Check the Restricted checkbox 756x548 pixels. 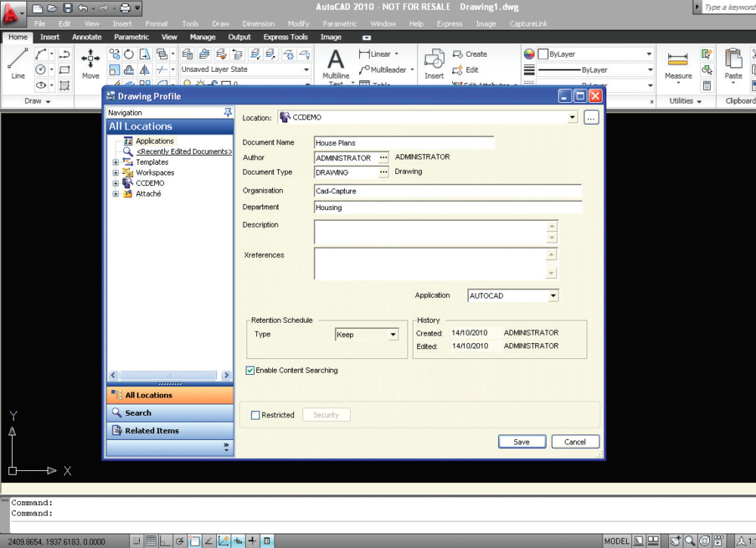[255, 415]
